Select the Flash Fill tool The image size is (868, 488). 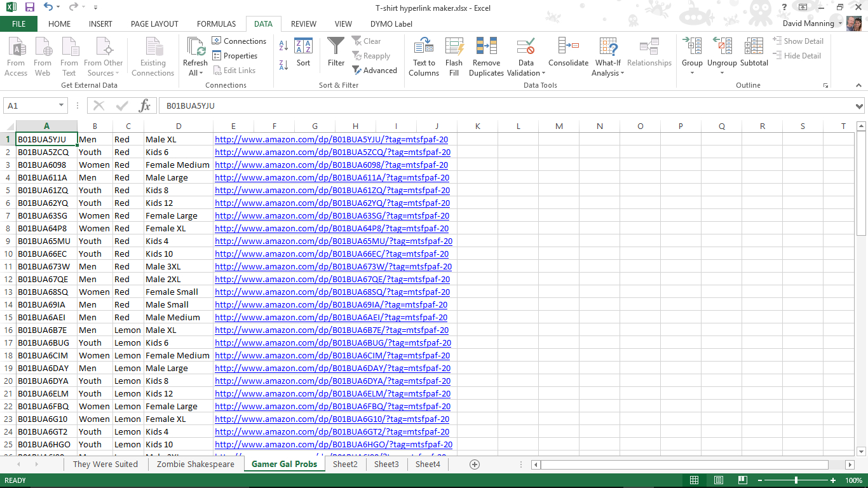tap(454, 48)
